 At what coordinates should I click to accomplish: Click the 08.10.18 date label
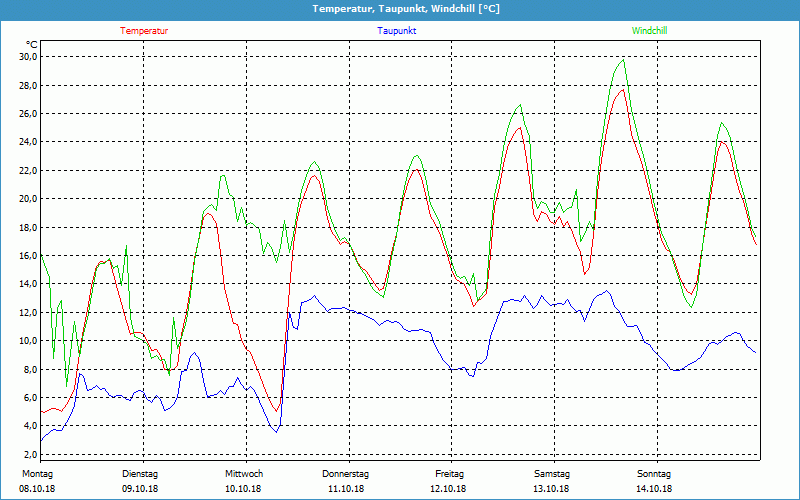tap(38, 489)
